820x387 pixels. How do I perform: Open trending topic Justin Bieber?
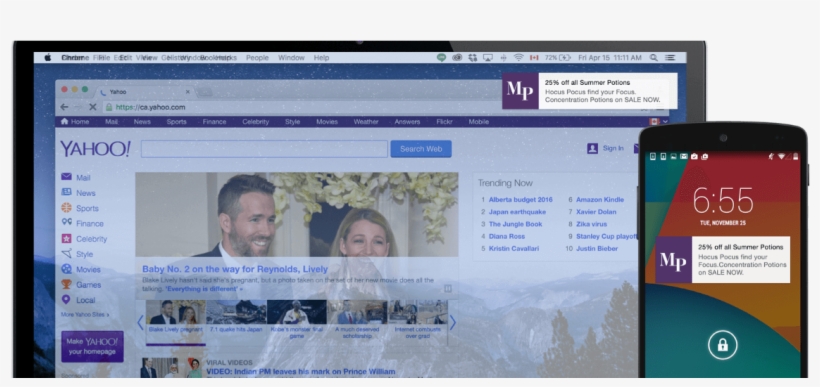pyautogui.click(x=597, y=248)
